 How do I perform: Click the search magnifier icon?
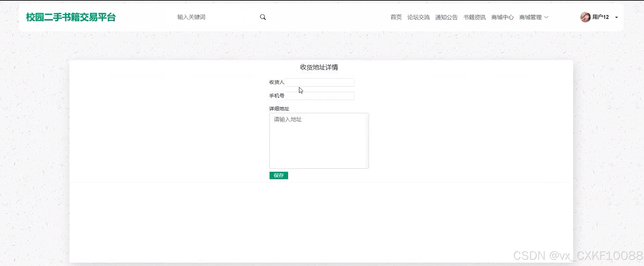tap(263, 17)
